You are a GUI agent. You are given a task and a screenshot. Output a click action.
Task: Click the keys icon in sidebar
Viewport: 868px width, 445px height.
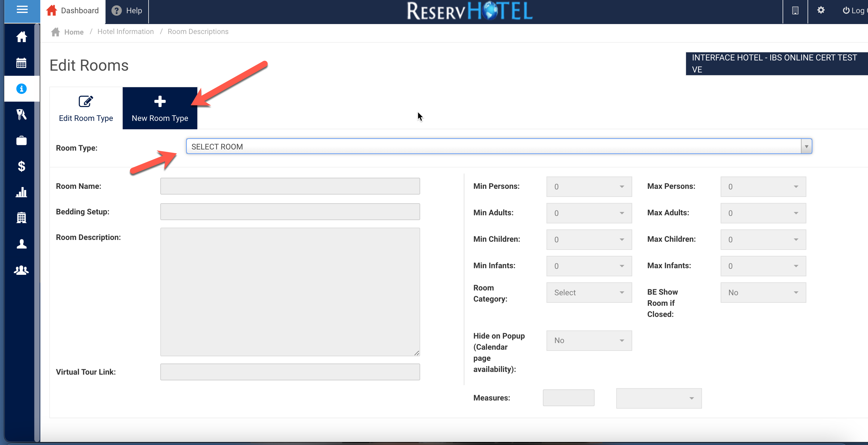[21, 115]
